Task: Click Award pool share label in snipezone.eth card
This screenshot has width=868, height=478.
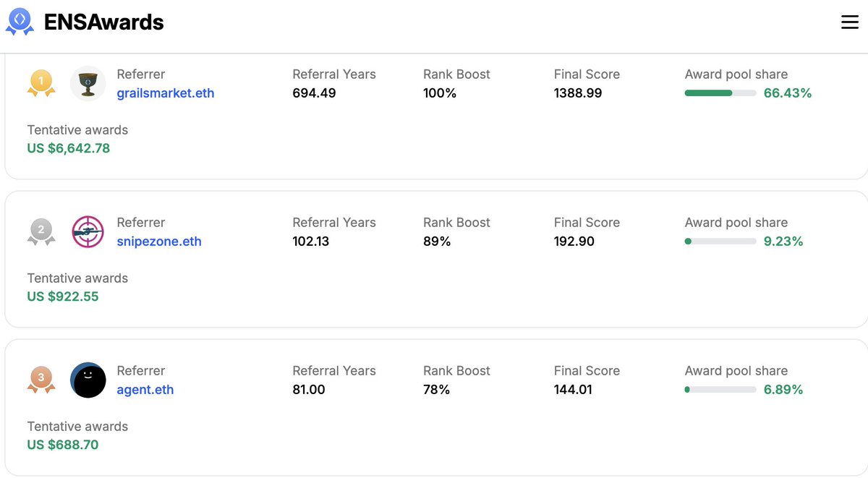Action: tap(736, 223)
